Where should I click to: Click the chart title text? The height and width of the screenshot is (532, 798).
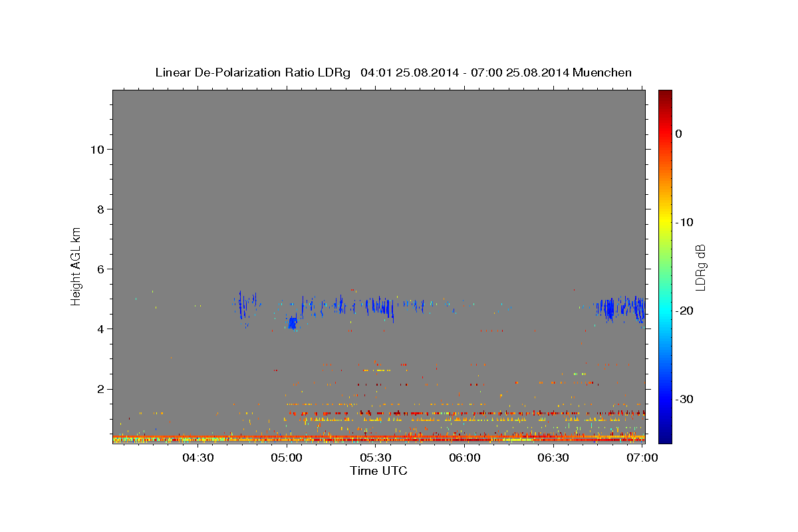point(393,72)
